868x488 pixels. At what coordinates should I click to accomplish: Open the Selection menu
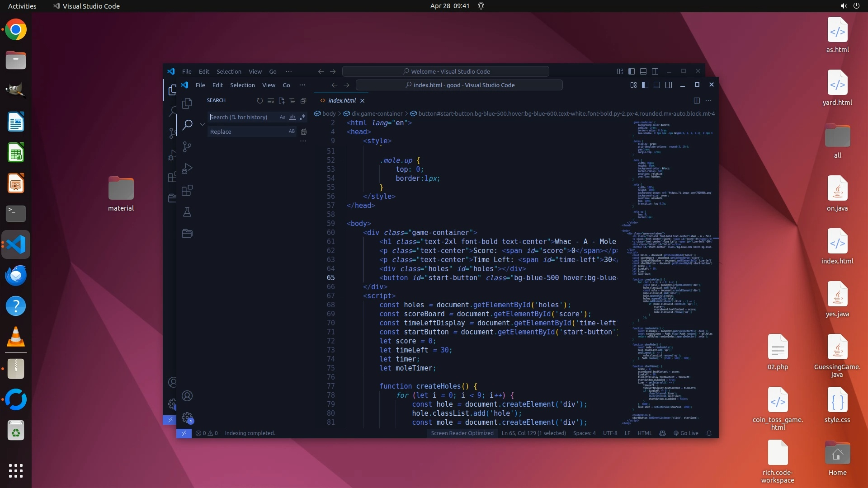(242, 85)
